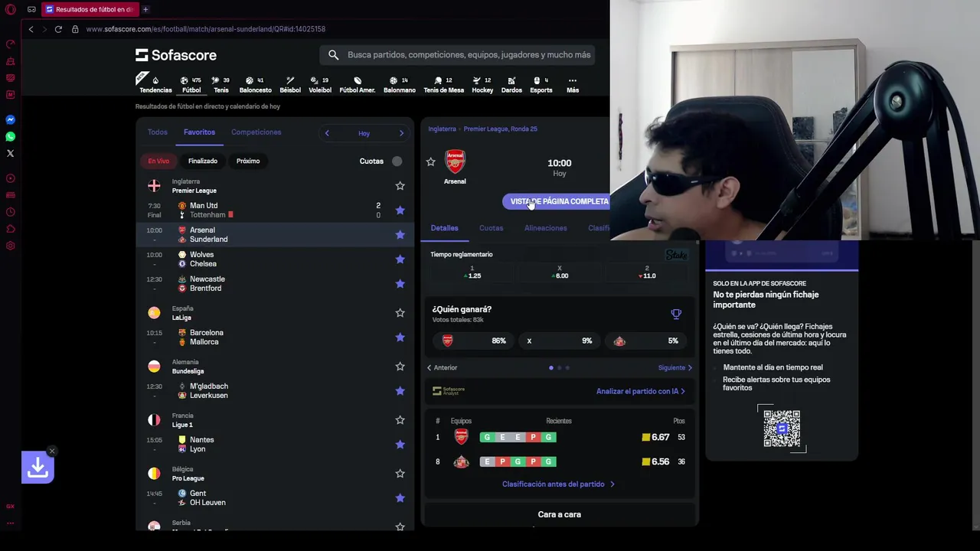Vote for draw X at 9%

[x=559, y=341]
